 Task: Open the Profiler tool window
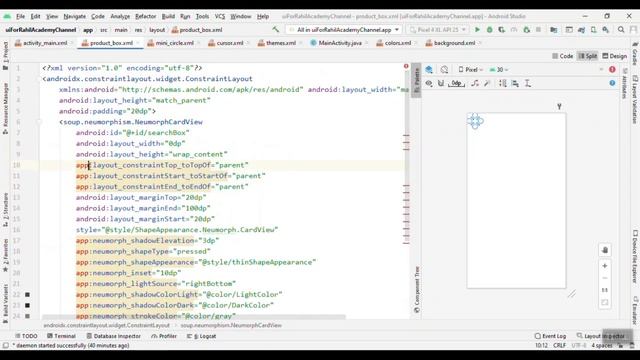164,336
